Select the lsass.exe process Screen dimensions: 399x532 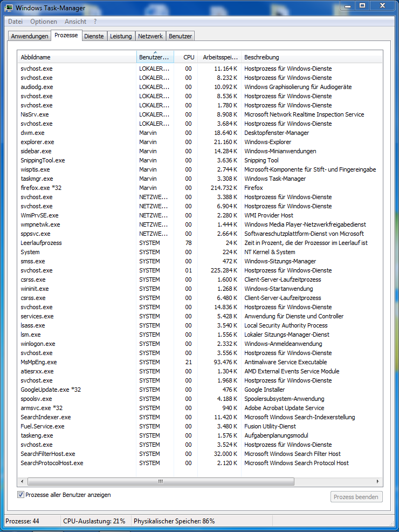(200, 325)
